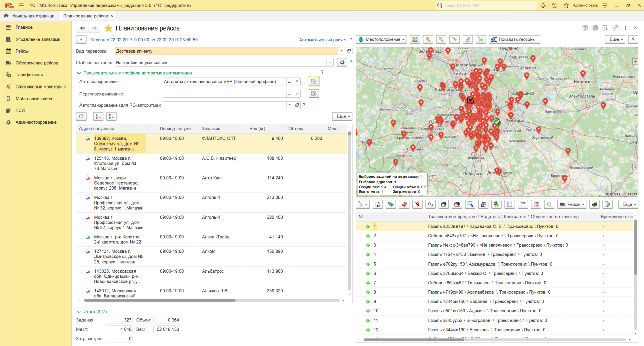The height and width of the screenshot is (346, 644).
Task: Expand the Местоположение dropdown
Action: tap(381, 40)
